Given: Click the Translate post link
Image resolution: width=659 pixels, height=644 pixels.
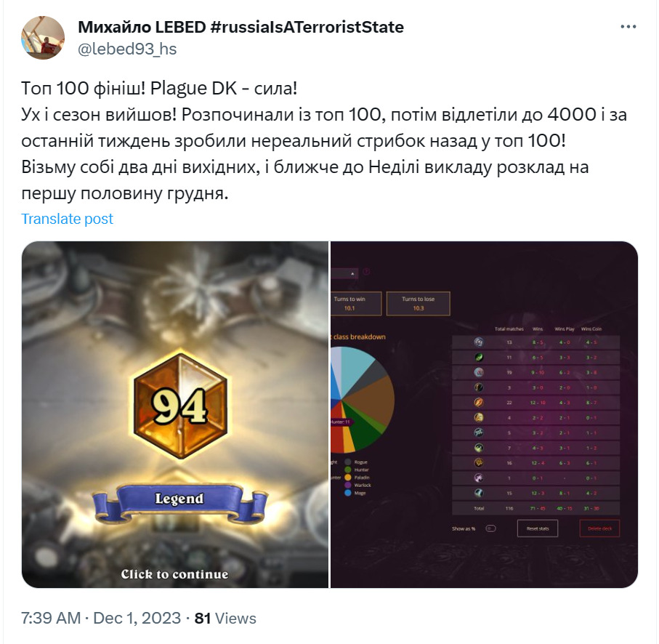Looking at the screenshot, I should pos(68,219).
